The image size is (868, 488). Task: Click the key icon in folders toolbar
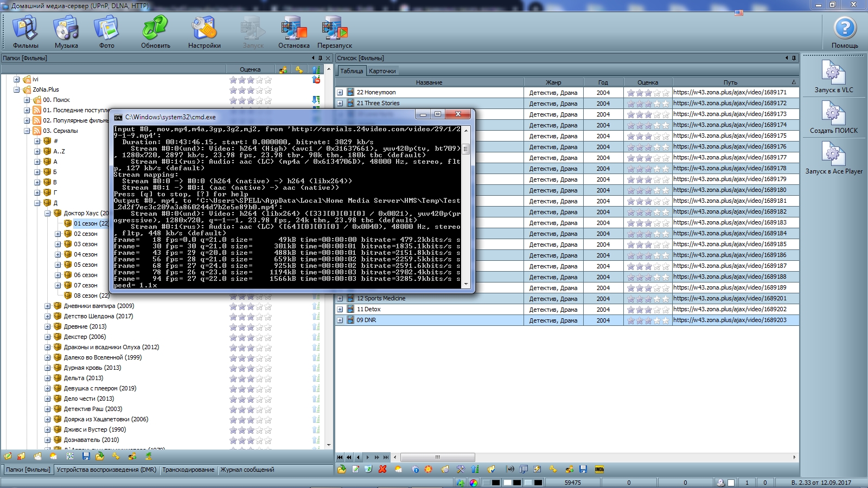tap(116, 457)
